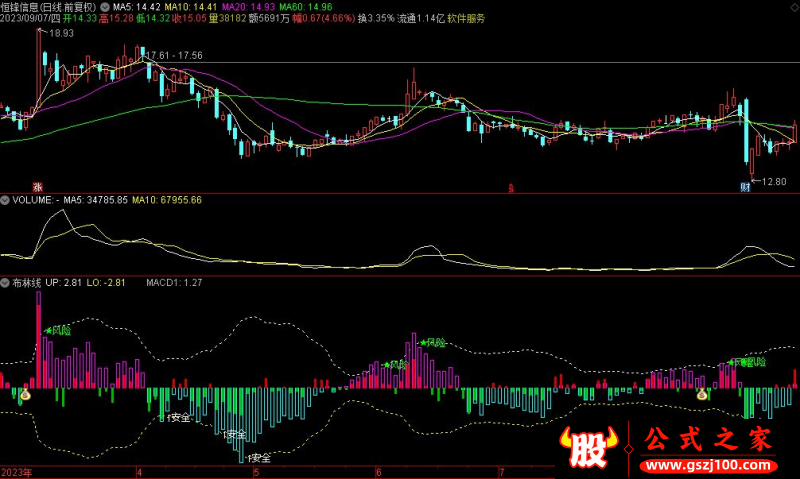Click the 涨 marker below the price chart
This screenshot has width=800, height=479.
click(x=37, y=187)
